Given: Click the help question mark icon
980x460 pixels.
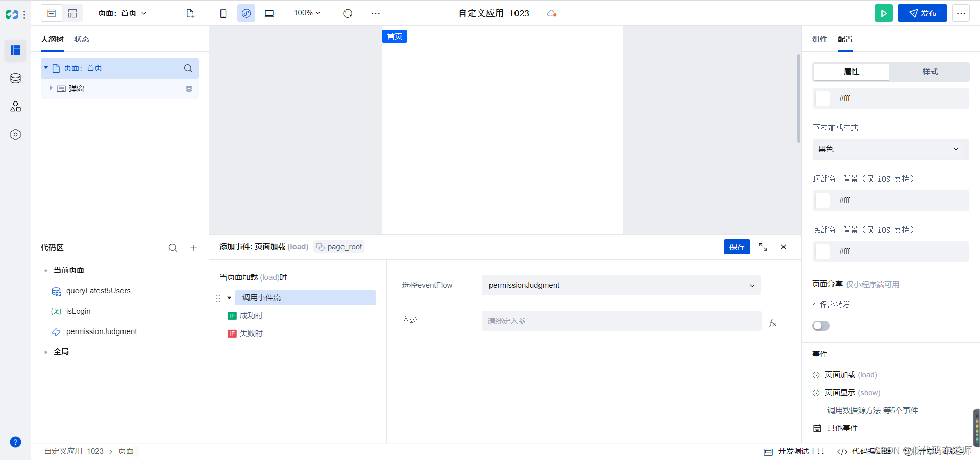Looking at the screenshot, I should point(15,442).
